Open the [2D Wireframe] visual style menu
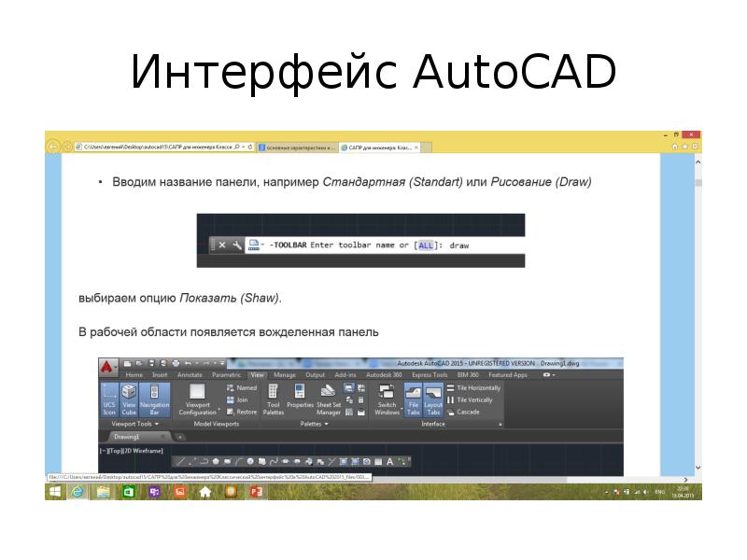Screen dimensions: 747x560 pos(142,451)
